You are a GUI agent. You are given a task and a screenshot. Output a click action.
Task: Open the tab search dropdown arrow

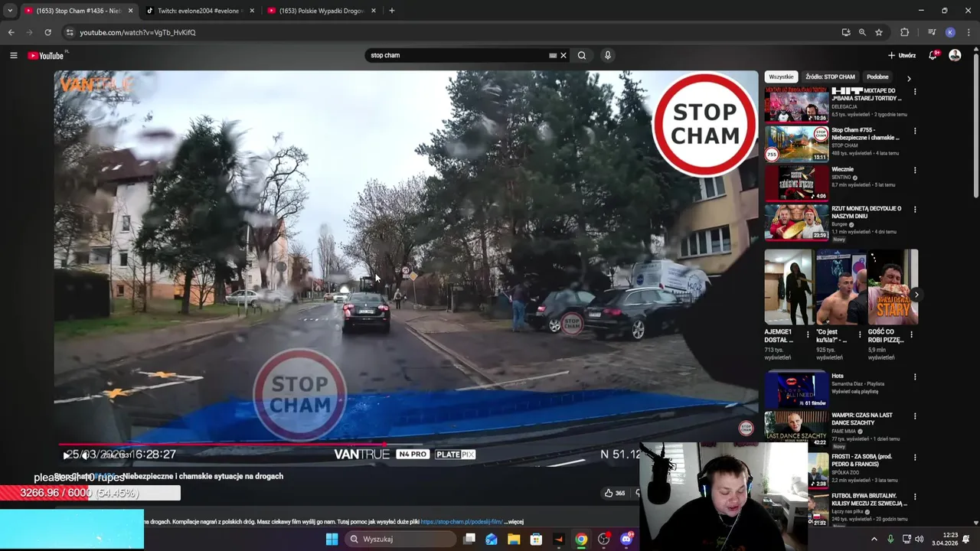[10, 11]
